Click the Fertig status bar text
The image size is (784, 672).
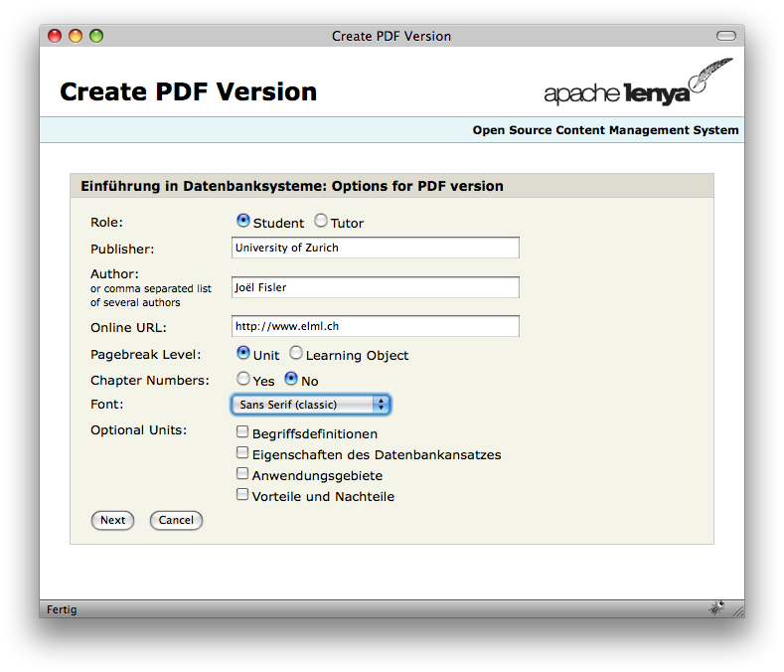(x=62, y=609)
